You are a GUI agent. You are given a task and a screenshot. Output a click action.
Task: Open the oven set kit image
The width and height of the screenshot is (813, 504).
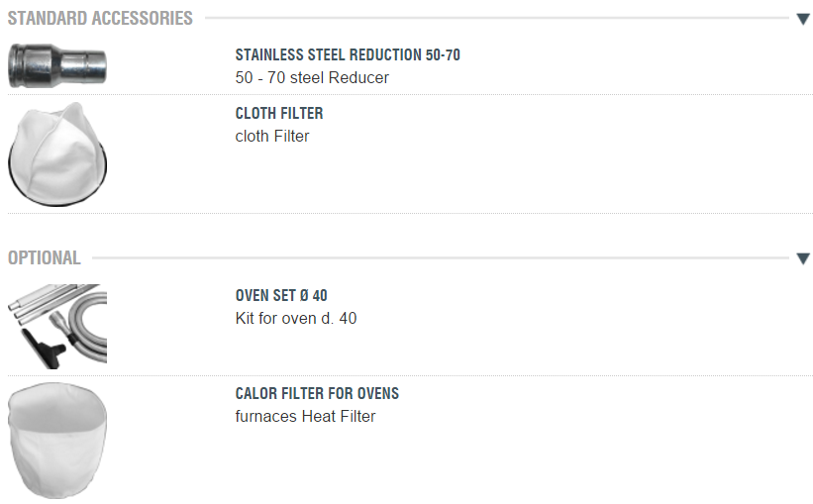[56, 325]
